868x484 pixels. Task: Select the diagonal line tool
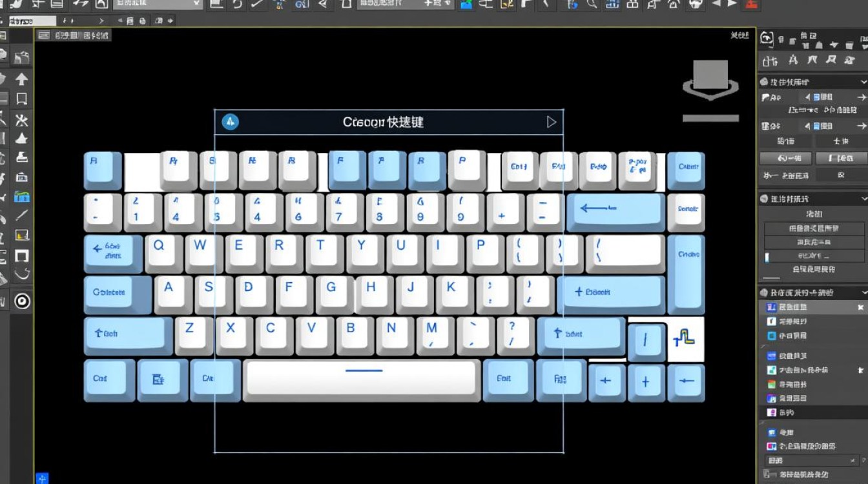(x=21, y=216)
